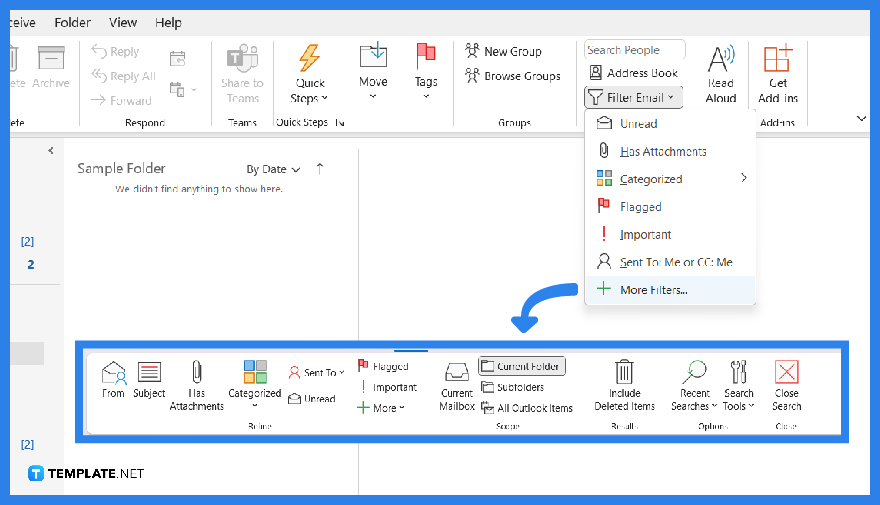Open the By Date sort dropdown
The width and height of the screenshot is (880, 505).
pyautogui.click(x=273, y=169)
